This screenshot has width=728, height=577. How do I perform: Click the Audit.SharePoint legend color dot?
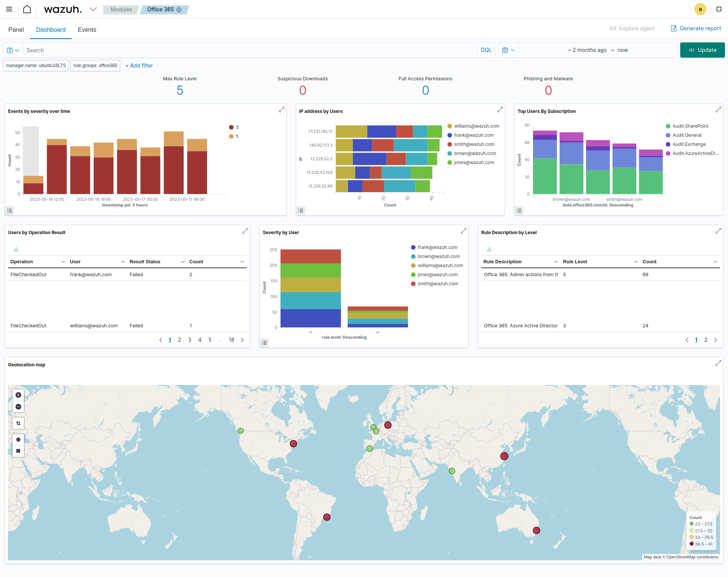click(x=668, y=126)
